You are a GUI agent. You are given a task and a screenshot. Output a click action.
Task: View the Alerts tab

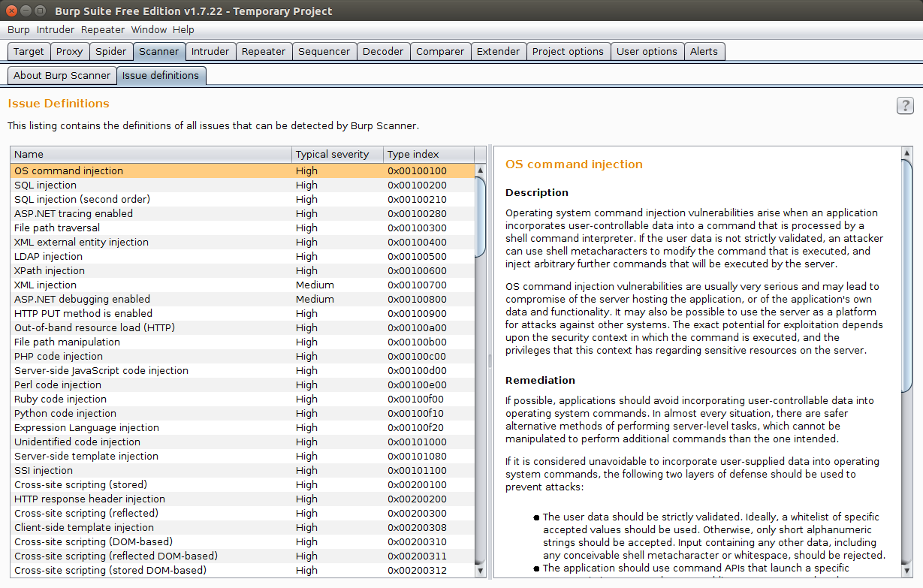(x=704, y=51)
